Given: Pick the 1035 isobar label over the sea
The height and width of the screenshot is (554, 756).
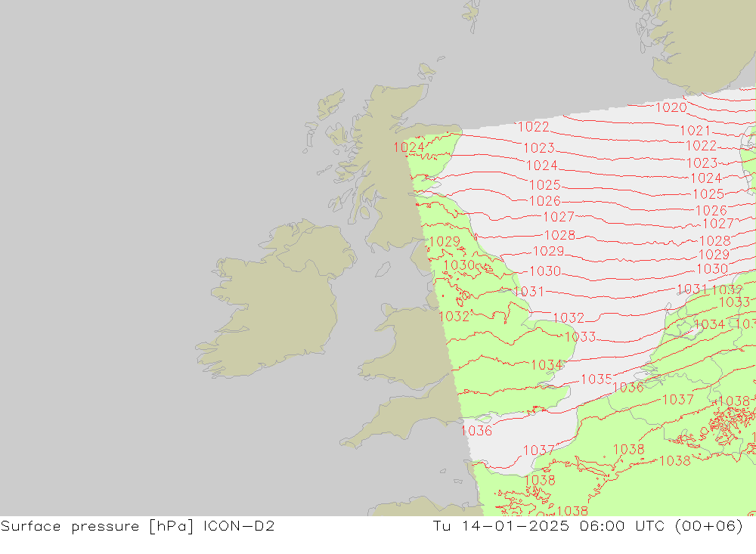Looking at the screenshot, I should (x=596, y=379).
